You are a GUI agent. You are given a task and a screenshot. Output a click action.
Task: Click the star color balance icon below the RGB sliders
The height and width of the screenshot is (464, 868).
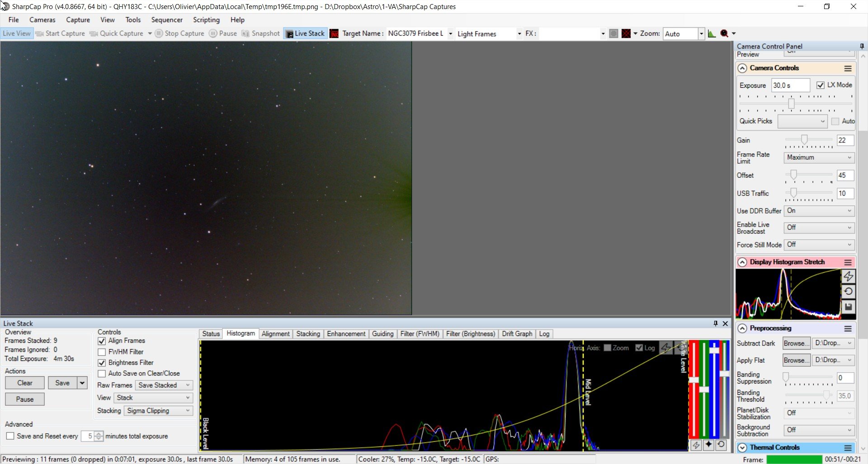tap(708, 445)
